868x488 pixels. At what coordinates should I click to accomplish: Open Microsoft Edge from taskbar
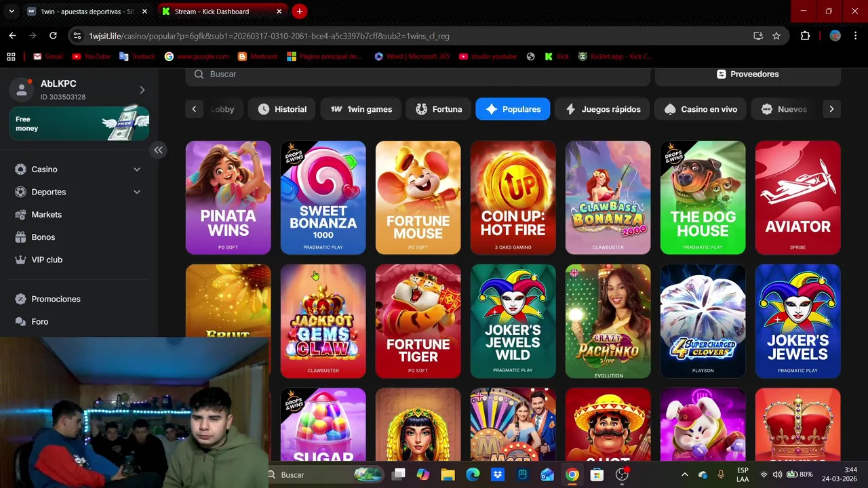pyautogui.click(x=472, y=474)
